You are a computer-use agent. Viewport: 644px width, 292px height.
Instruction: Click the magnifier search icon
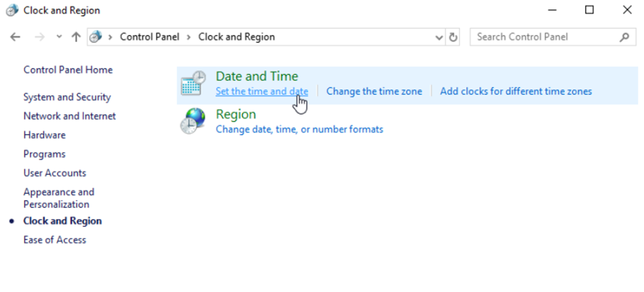[x=624, y=37]
